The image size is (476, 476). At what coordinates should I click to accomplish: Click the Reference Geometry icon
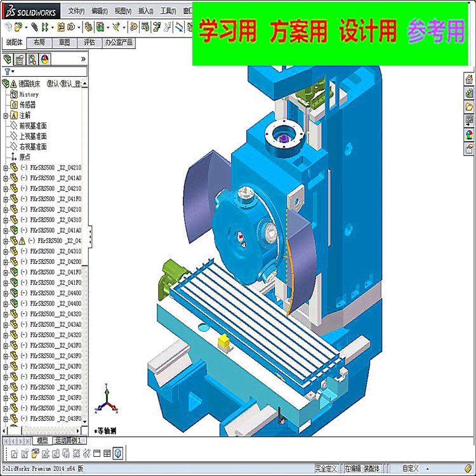(116, 27)
